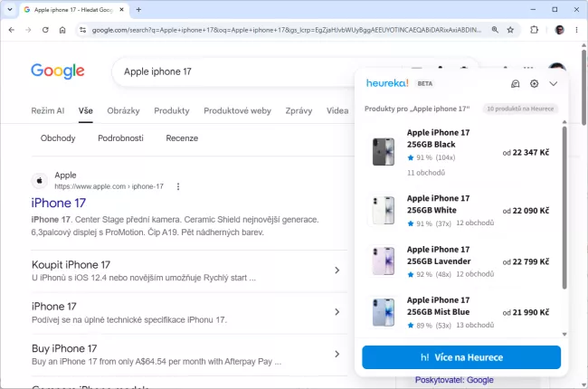Select the Obchody filter chip
Image resolution: width=588 pixels, height=389 pixels.
(x=58, y=138)
